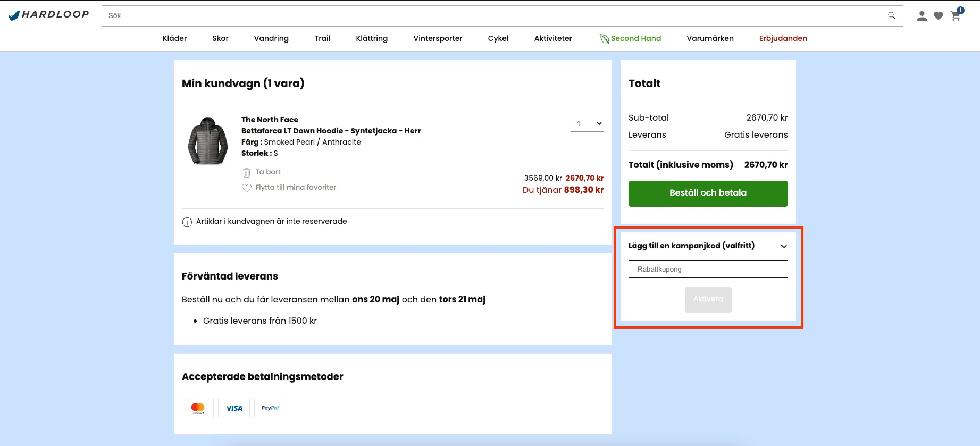This screenshot has width=980, height=446.
Task: Open the Klättring menu
Action: pyautogui.click(x=372, y=38)
